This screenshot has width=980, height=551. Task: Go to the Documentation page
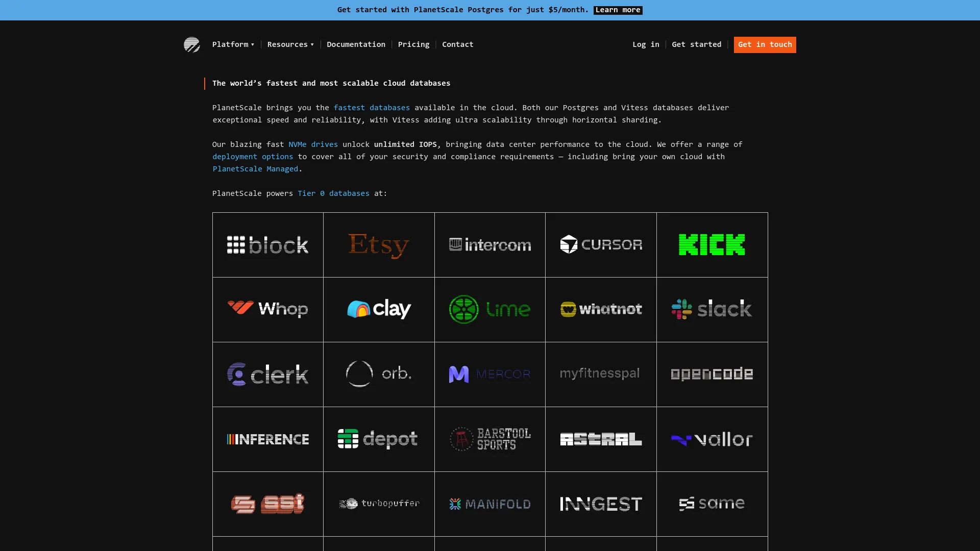coord(356,44)
